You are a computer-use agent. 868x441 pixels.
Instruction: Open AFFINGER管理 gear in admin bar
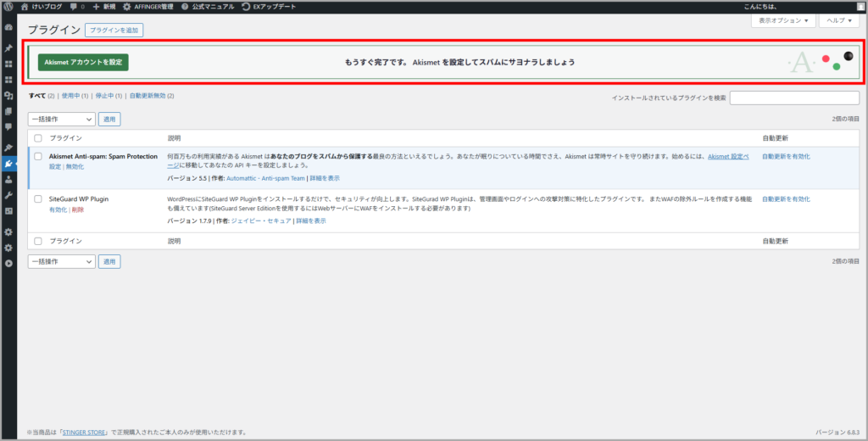(x=153, y=6)
